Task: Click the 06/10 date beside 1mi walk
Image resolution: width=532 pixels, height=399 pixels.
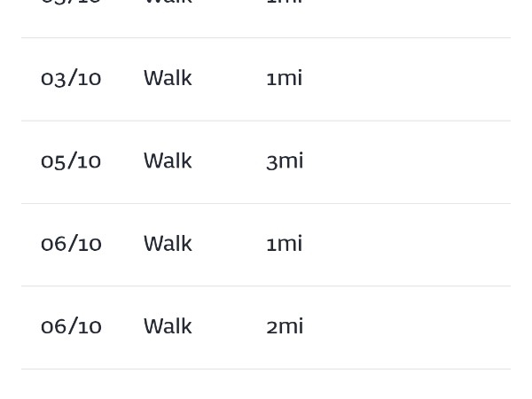Action: 71,243
